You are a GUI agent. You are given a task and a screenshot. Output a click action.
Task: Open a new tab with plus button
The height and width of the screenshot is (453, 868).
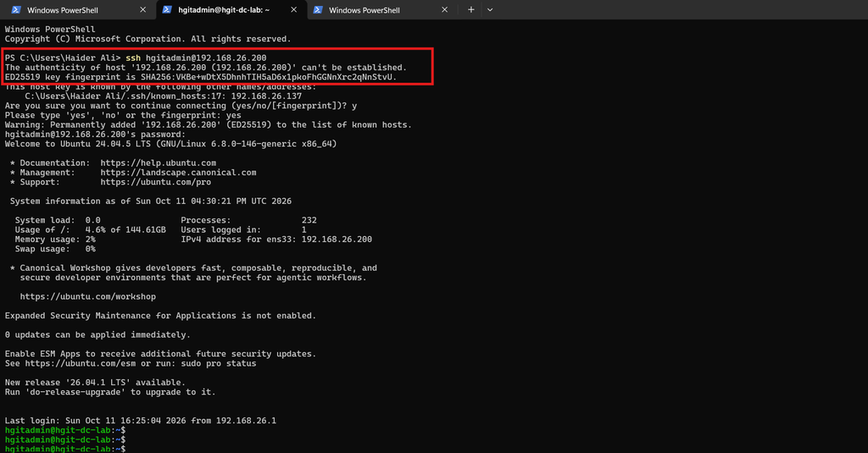click(470, 10)
